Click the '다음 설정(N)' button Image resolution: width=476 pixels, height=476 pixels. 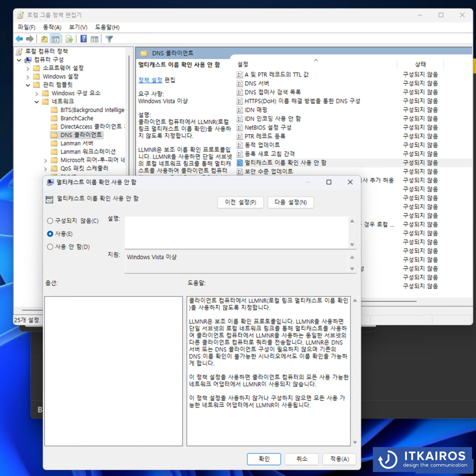tap(291, 202)
